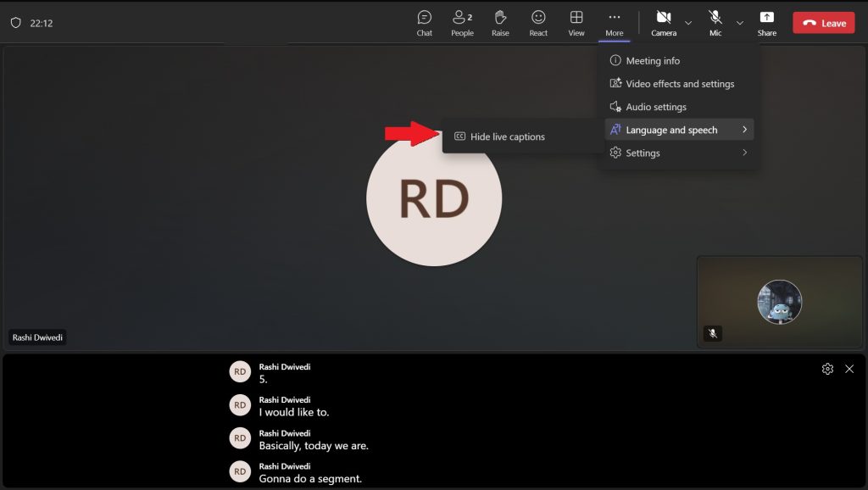
Task: Click caption text "I would like to."
Action: (x=294, y=412)
